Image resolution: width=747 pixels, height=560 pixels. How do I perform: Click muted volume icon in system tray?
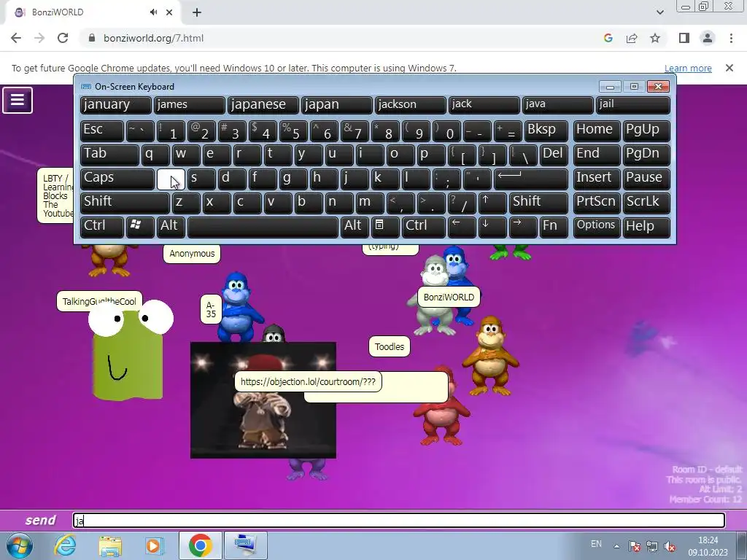pyautogui.click(x=670, y=546)
